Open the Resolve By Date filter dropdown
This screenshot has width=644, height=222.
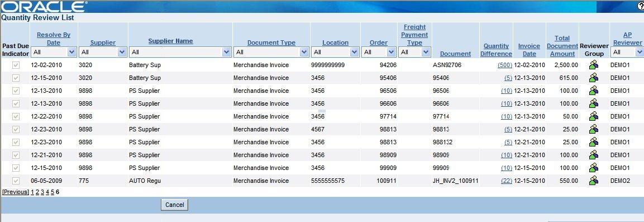pyautogui.click(x=54, y=52)
